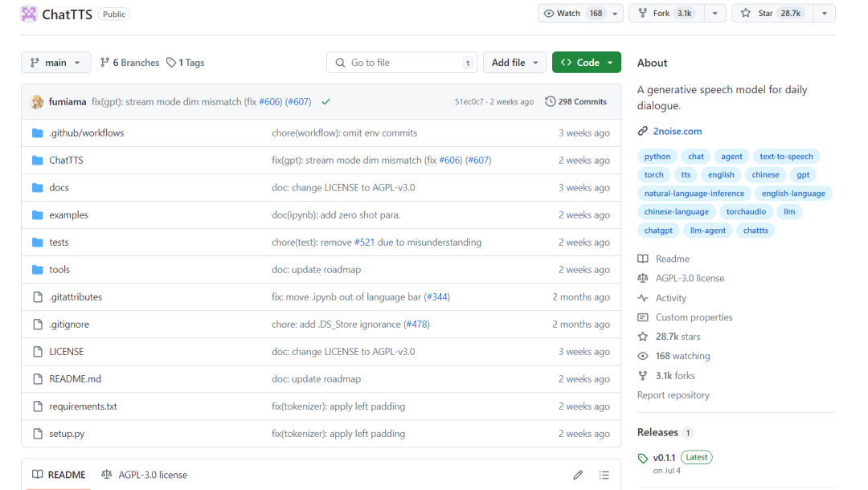Click Report repository link
Image resolution: width=868 pixels, height=490 pixels.
(x=674, y=395)
